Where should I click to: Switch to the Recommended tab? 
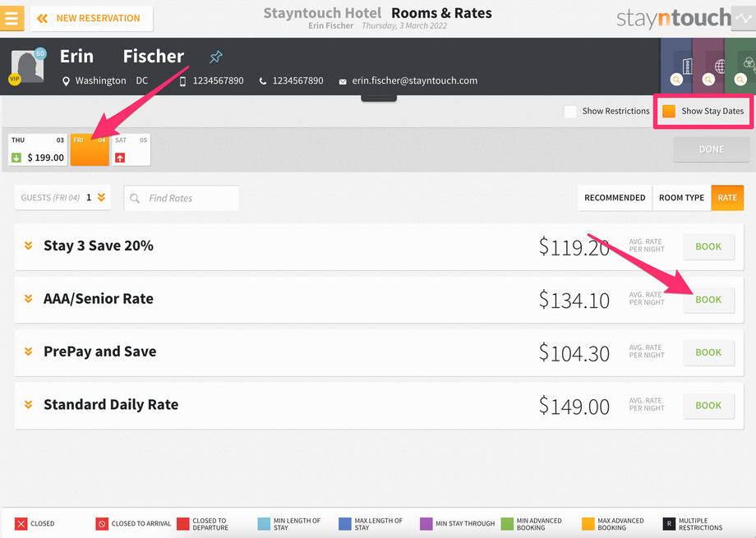(x=615, y=198)
